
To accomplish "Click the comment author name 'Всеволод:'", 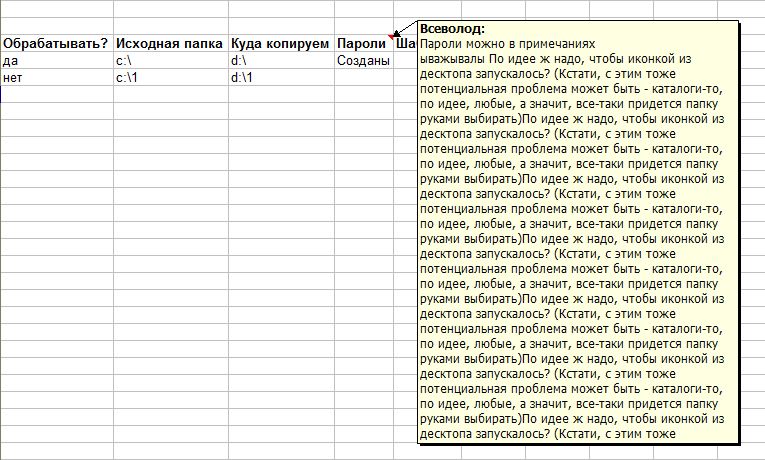I will point(452,29).
